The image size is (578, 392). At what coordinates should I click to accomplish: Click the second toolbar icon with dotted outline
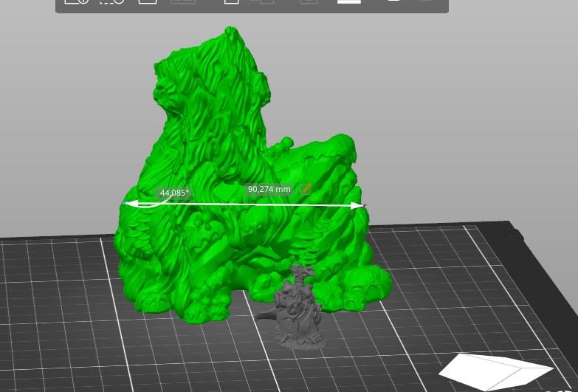click(111, 2)
